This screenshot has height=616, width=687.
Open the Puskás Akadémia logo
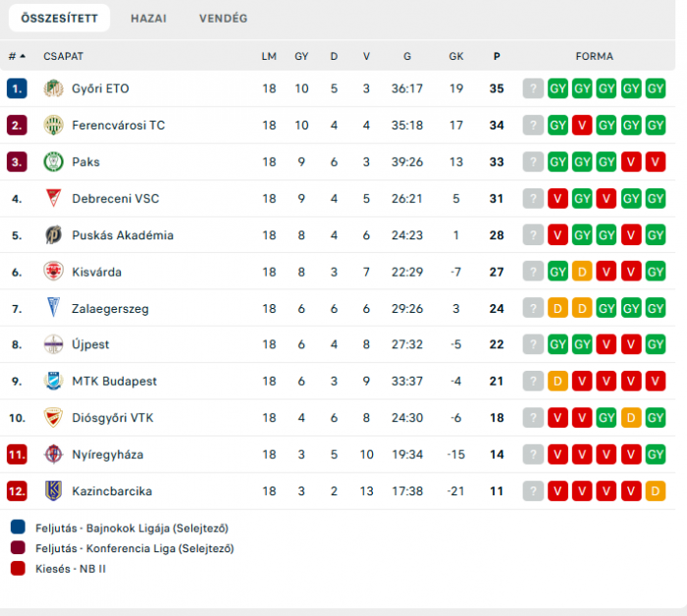(53, 235)
